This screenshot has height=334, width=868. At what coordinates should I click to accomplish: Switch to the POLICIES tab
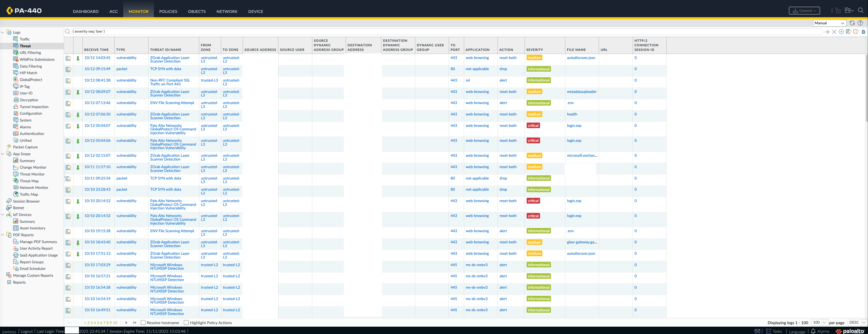coord(168,11)
